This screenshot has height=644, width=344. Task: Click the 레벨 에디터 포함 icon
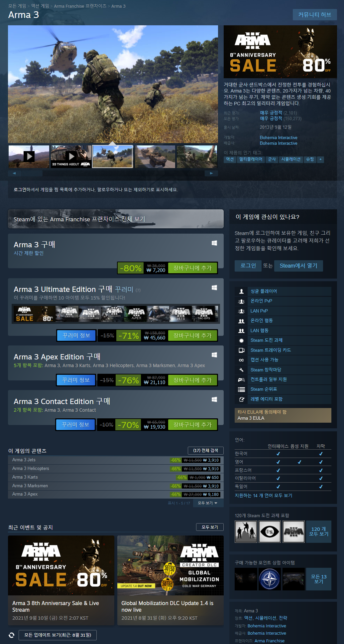[241, 399]
